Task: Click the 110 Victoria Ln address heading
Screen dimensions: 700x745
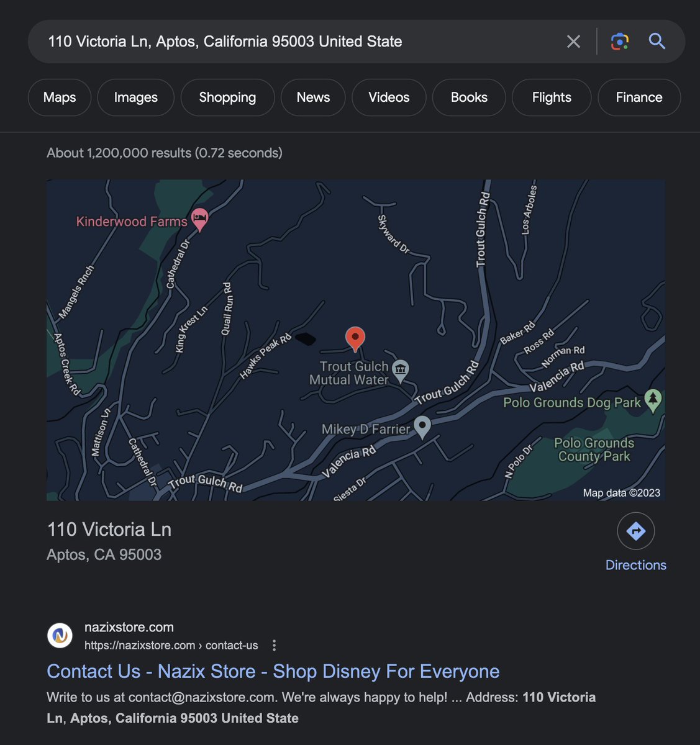Action: (x=109, y=530)
